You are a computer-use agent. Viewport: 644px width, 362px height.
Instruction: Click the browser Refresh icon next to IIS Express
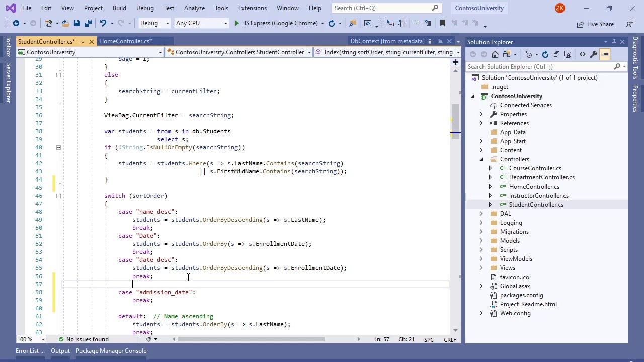[x=331, y=23]
